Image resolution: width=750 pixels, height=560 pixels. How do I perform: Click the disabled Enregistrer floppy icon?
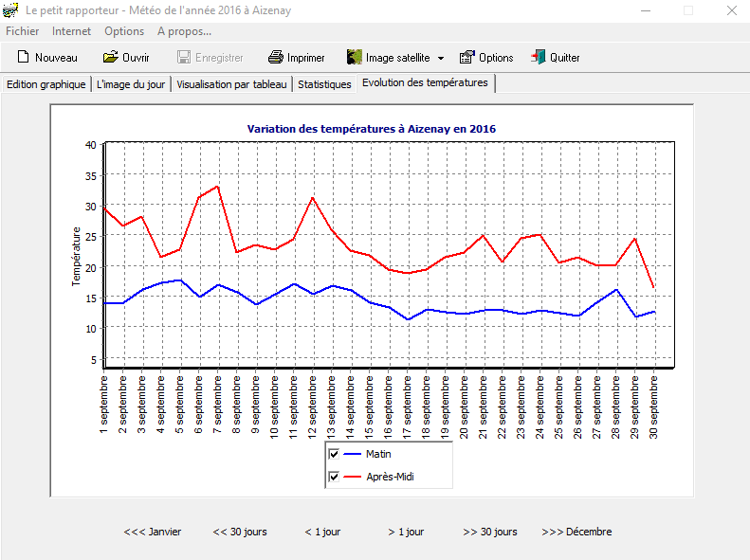184,58
